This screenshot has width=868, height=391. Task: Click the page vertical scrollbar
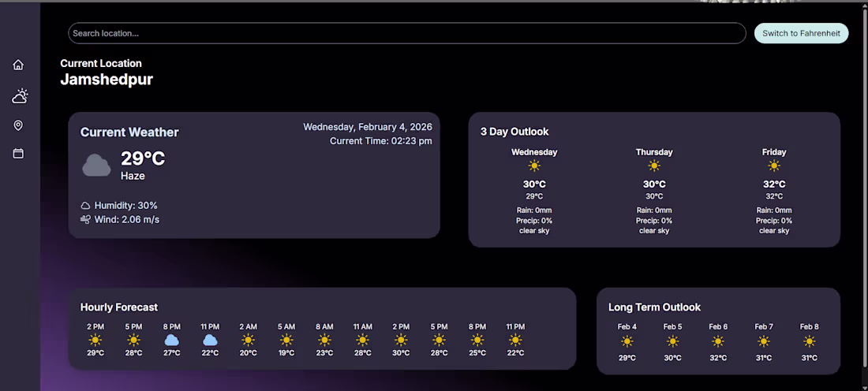pos(865,188)
